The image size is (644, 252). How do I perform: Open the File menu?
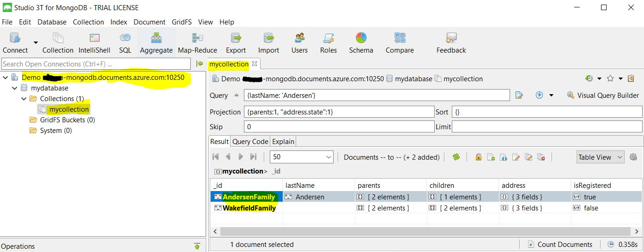7,22
